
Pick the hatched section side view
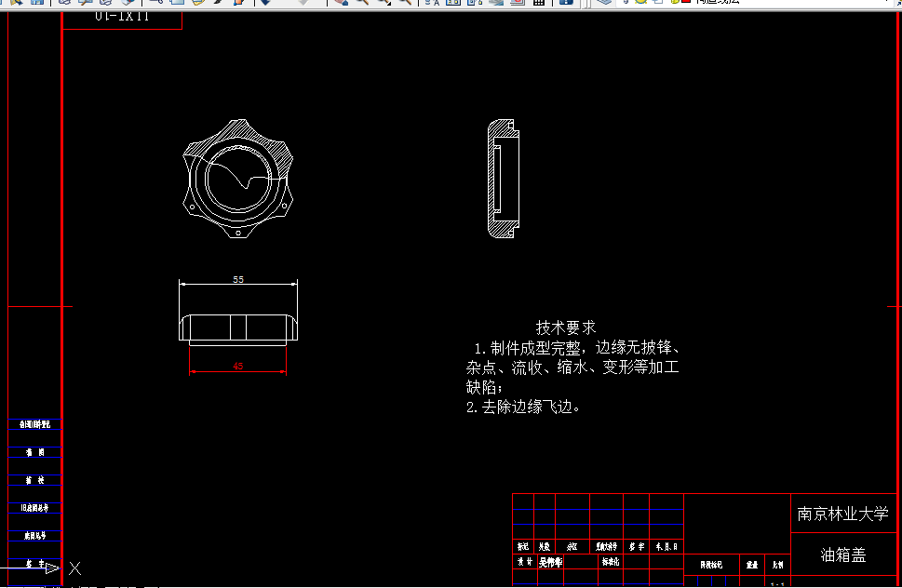[x=504, y=179]
